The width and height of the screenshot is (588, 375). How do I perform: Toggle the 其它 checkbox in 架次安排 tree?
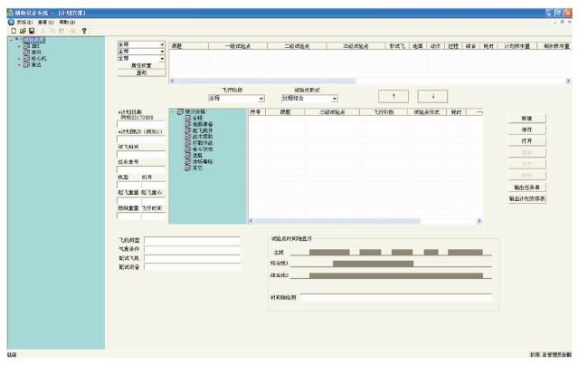point(188,168)
